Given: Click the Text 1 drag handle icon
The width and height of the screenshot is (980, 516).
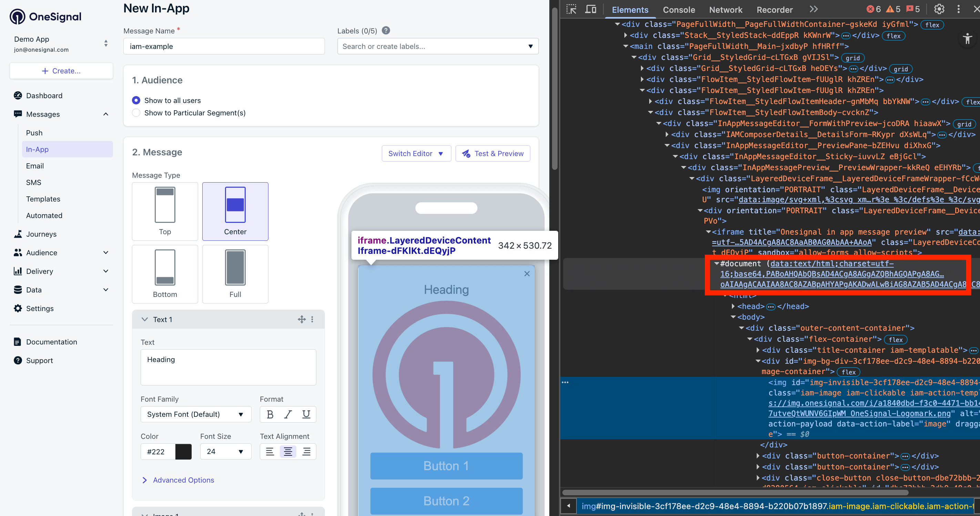Looking at the screenshot, I should [x=302, y=319].
